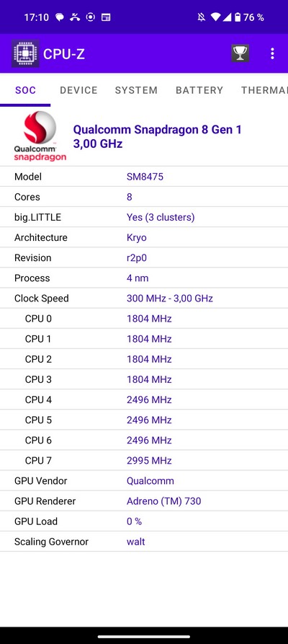Switch to the SYSTEM tab
This screenshot has height=644, width=288.
[136, 90]
